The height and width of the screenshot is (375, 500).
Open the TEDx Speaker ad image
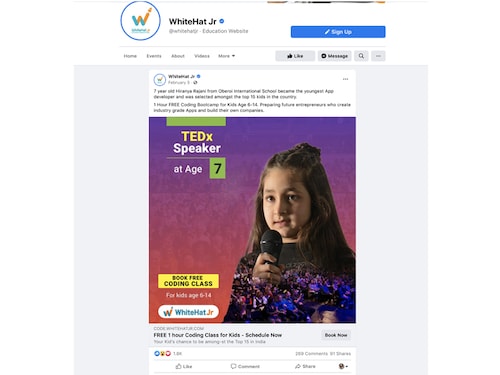(x=252, y=220)
